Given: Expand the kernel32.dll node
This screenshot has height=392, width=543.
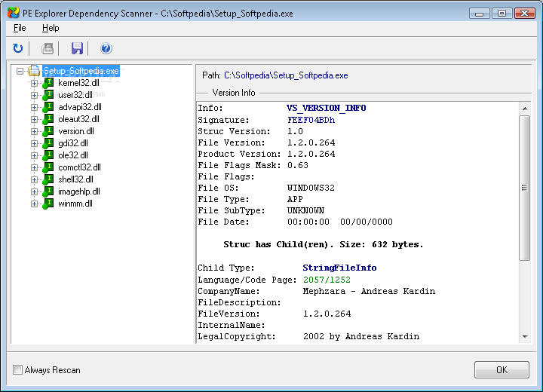Looking at the screenshot, I should coord(34,83).
